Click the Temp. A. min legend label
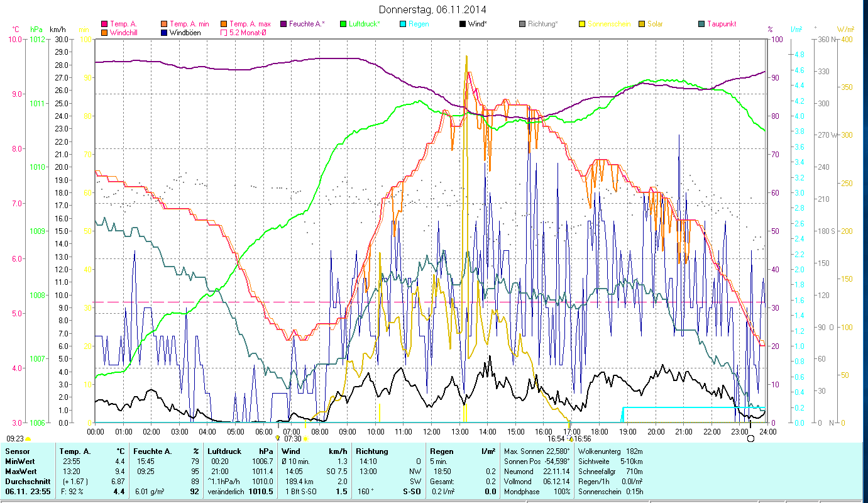The height and width of the screenshot is (503, 868). 190,24
